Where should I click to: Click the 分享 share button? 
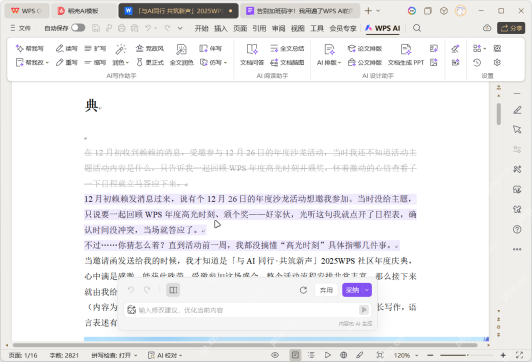click(x=511, y=28)
